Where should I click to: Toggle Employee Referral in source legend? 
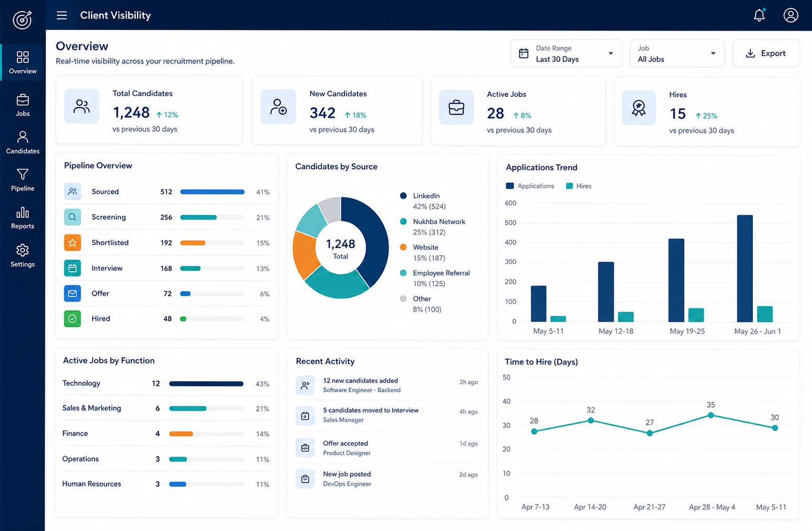click(435, 278)
